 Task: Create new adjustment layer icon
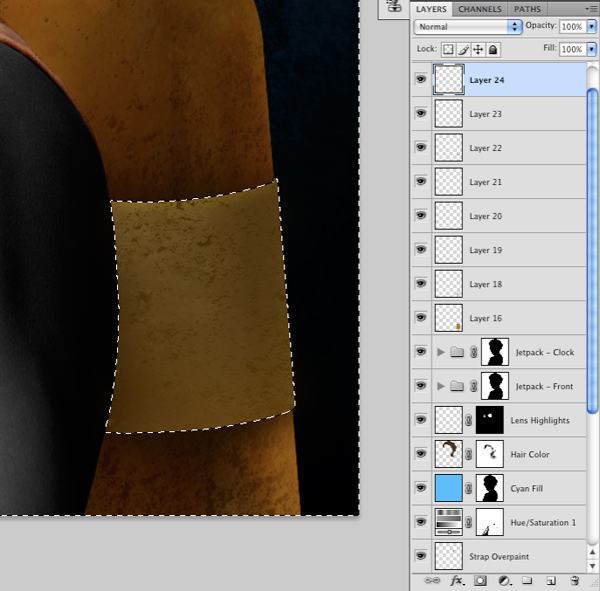click(x=504, y=581)
